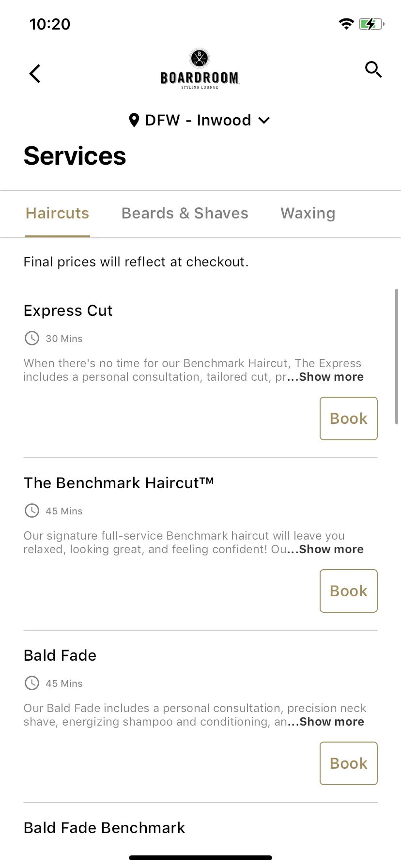Click the vertical scrollbar on the services list
The image size is (401, 868).
click(x=397, y=356)
